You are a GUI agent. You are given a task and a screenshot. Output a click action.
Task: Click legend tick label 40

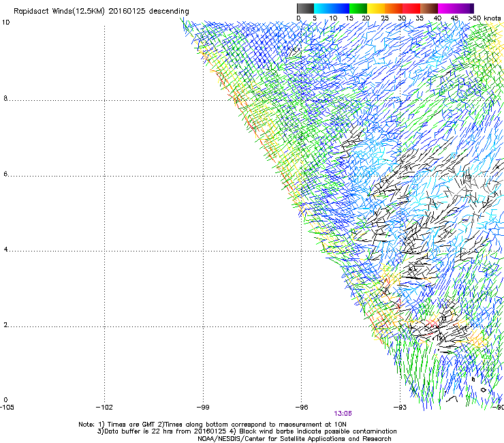point(437,18)
